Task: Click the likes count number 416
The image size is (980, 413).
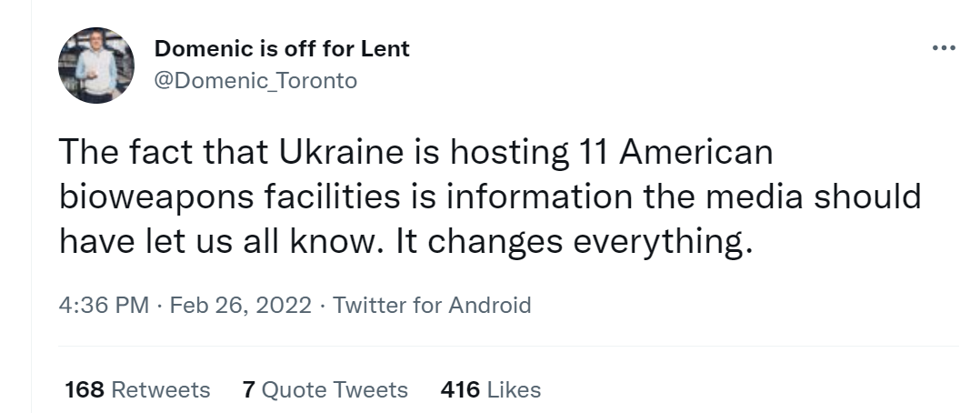Action: pyautogui.click(x=460, y=390)
